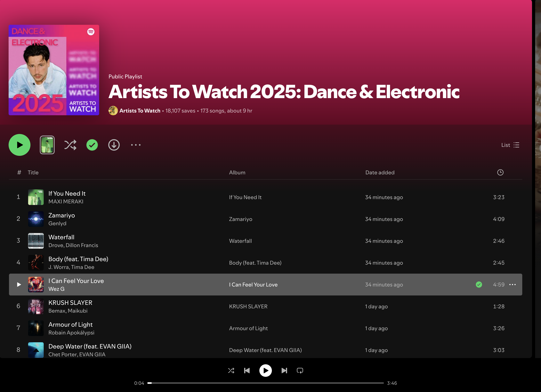This screenshot has height=392, width=541.
Task: Toggle repeat in the bottom player bar
Action: [x=300, y=371]
